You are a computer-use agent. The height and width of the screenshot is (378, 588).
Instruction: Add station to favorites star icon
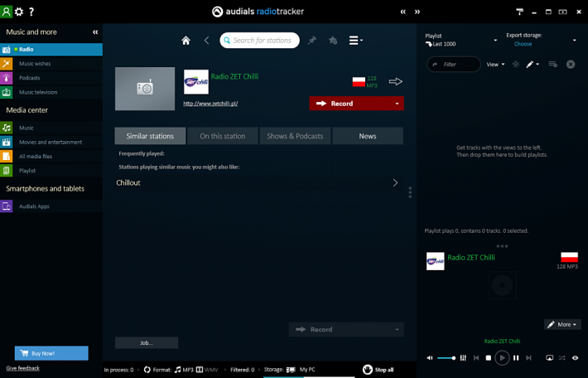pyautogui.click(x=333, y=40)
